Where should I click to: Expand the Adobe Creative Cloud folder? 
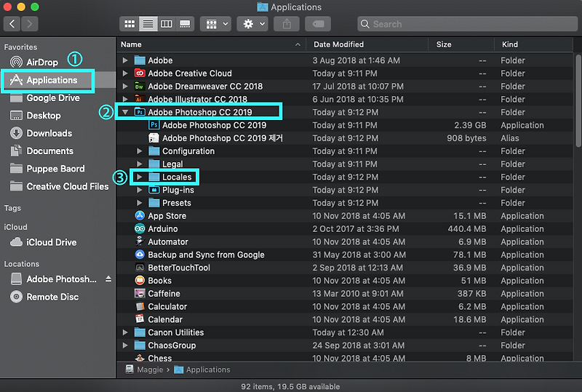click(x=125, y=73)
